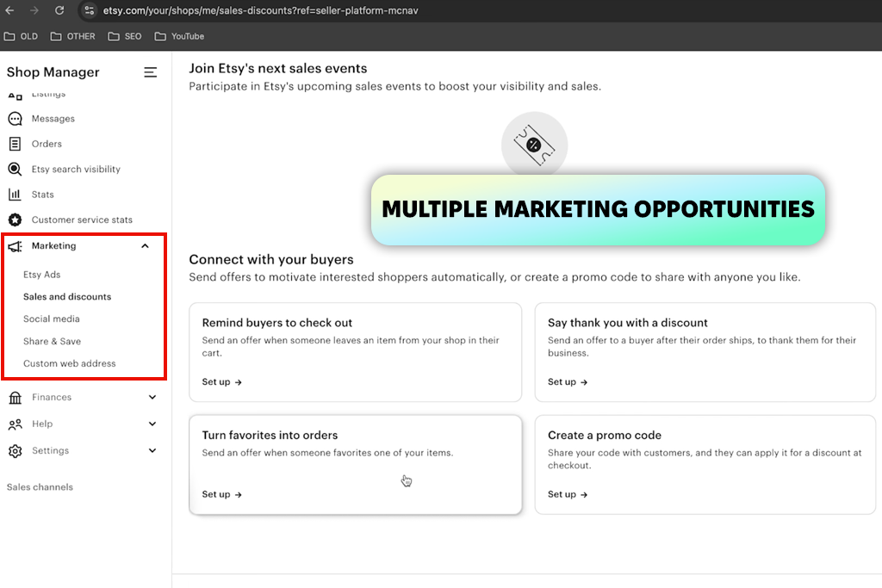Click the Help label in sidebar
Screen dimensions: 882x588
coord(42,424)
